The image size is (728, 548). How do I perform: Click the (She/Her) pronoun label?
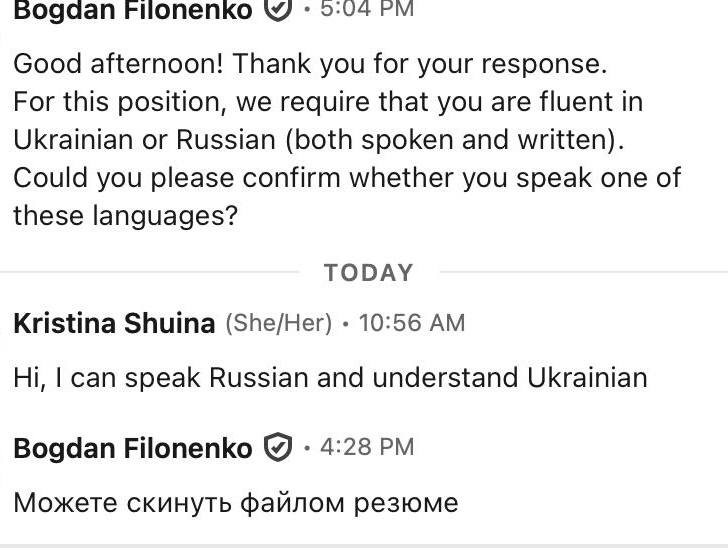click(x=278, y=324)
